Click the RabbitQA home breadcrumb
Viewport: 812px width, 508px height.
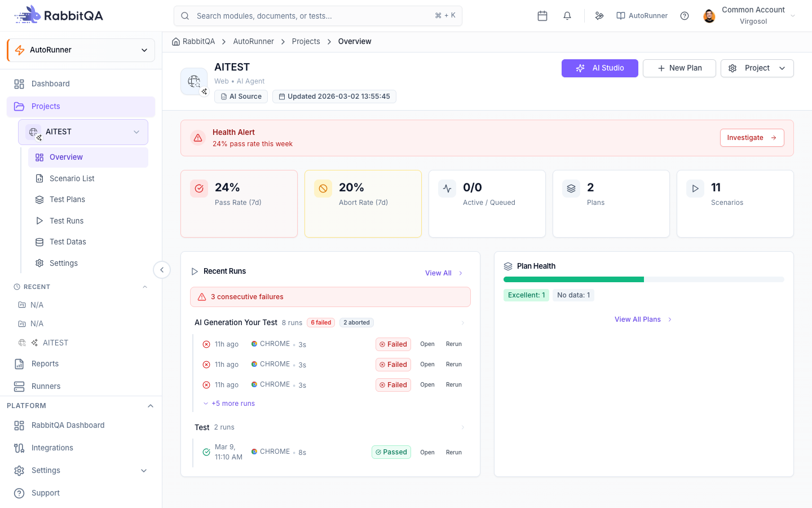(193, 41)
